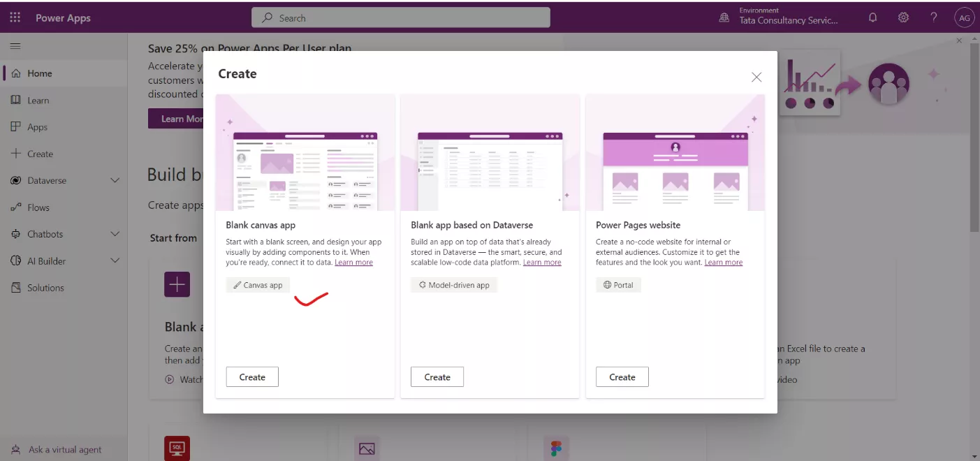Open the Settings gear

point(903,17)
